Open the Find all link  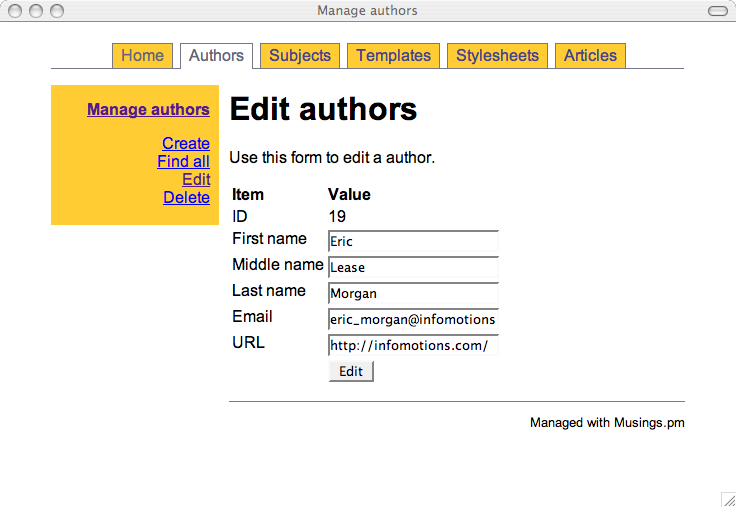(x=183, y=162)
